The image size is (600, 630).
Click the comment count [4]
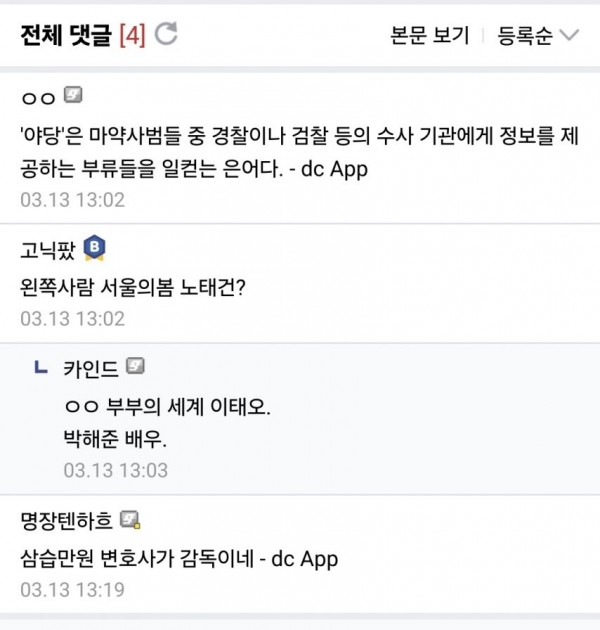point(132,35)
